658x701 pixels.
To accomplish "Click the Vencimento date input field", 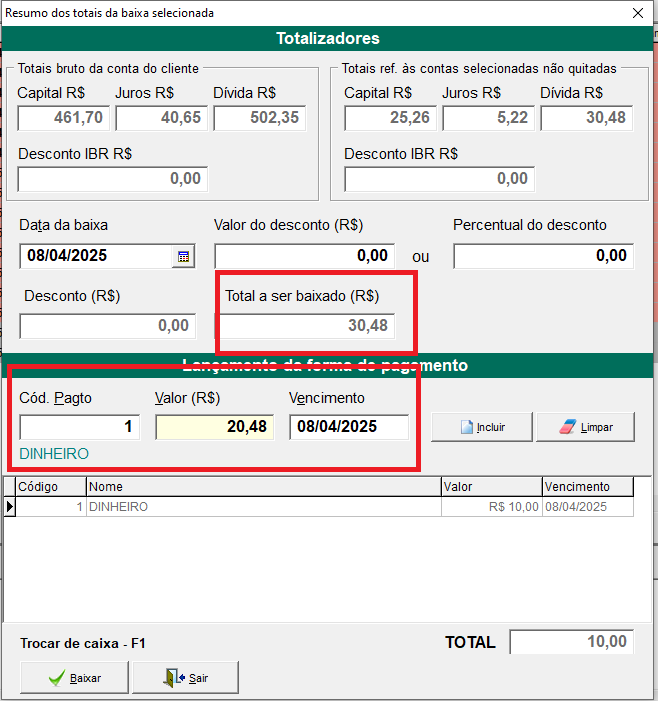I will 348,427.
